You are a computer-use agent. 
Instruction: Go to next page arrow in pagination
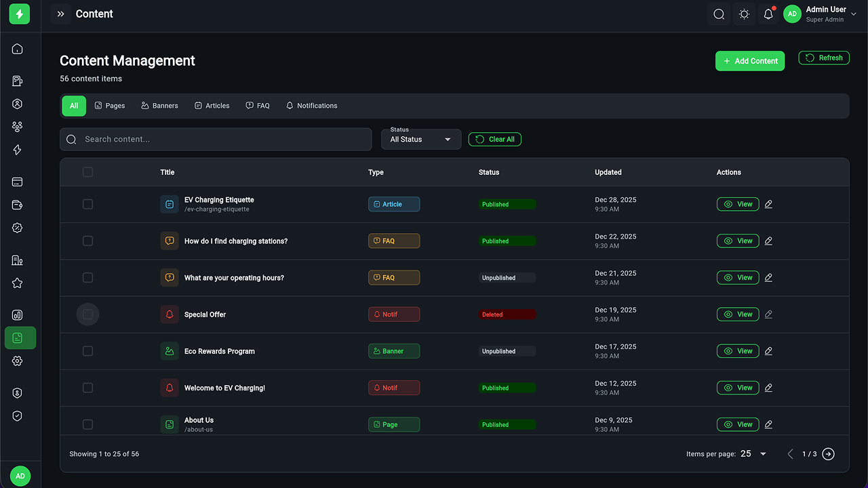pos(828,454)
